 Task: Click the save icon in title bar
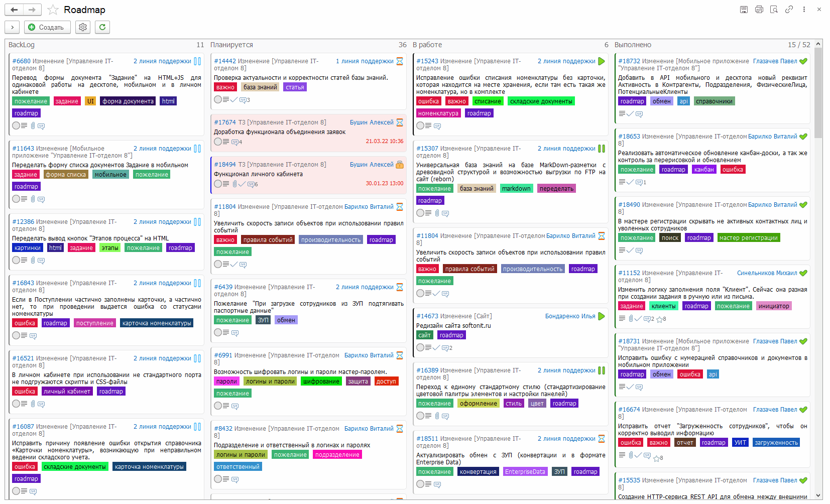pos(744,10)
